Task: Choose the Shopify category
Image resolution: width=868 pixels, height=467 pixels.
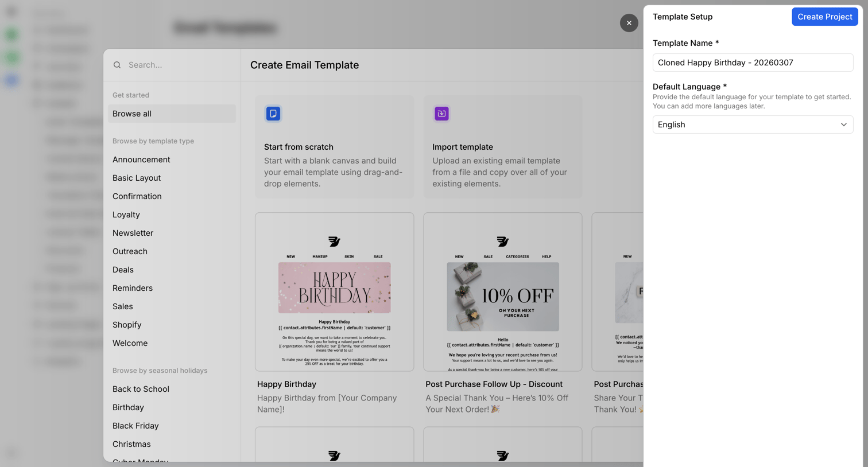Action: click(x=127, y=325)
